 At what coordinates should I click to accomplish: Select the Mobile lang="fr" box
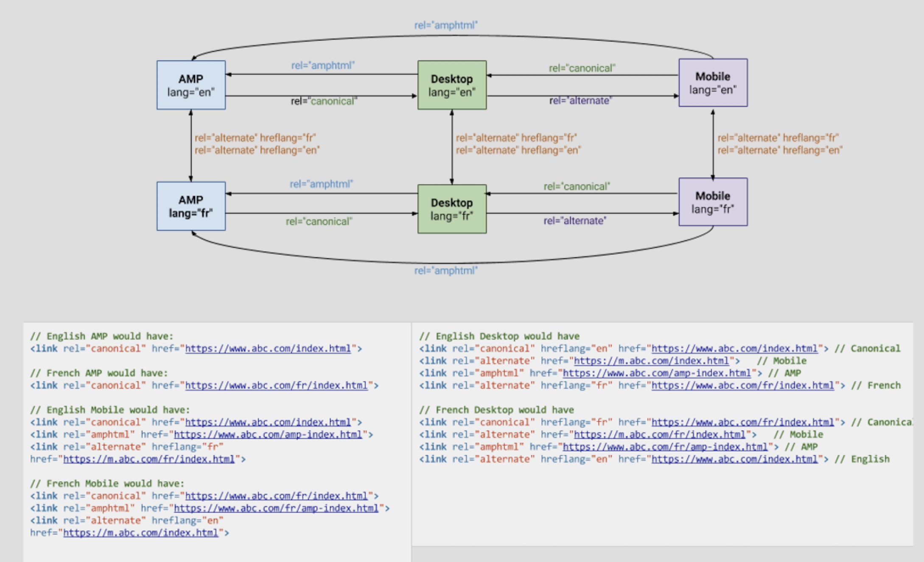(x=713, y=202)
